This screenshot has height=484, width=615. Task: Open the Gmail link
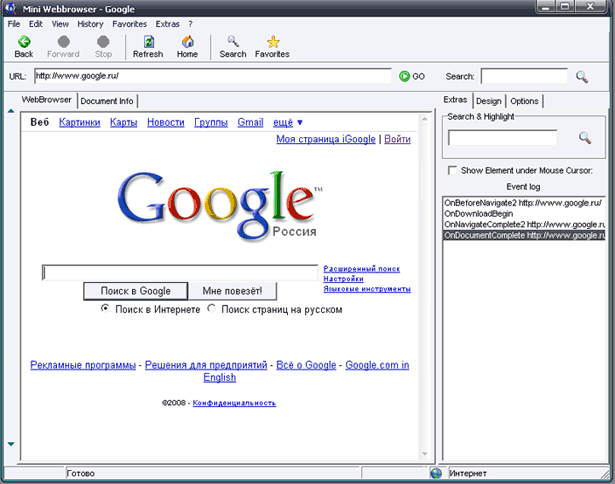(x=250, y=122)
